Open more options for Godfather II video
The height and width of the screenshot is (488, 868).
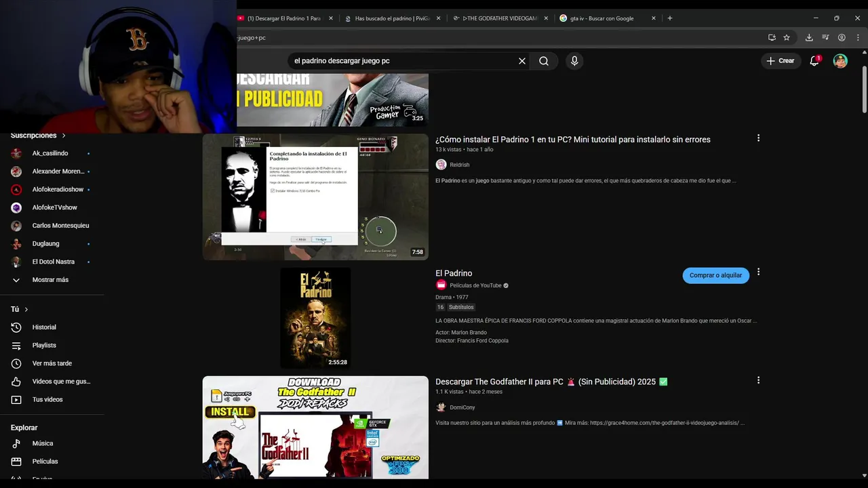[x=758, y=381]
